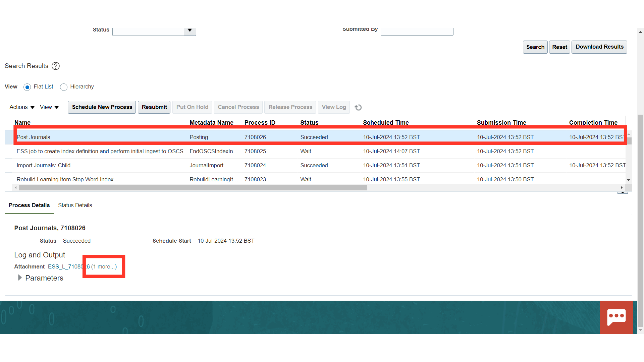Image resolution: width=644 pixels, height=362 pixels.
Task: Click Cancel Process button
Action: point(238,107)
